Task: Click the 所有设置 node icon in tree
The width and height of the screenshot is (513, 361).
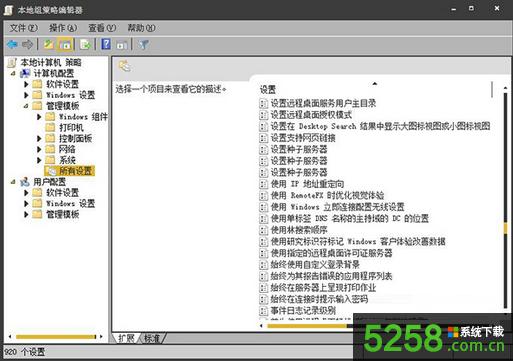Action: coord(52,171)
